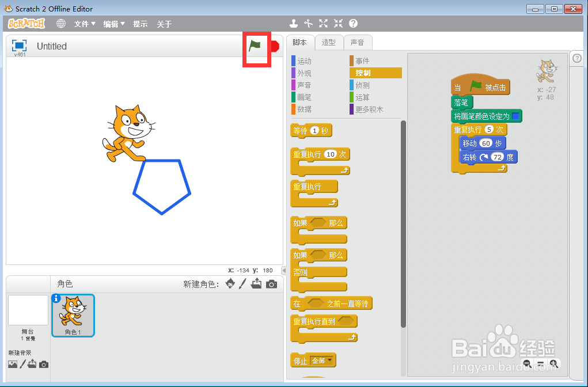
Task: Open block help with the question mark tool
Action: [352, 24]
